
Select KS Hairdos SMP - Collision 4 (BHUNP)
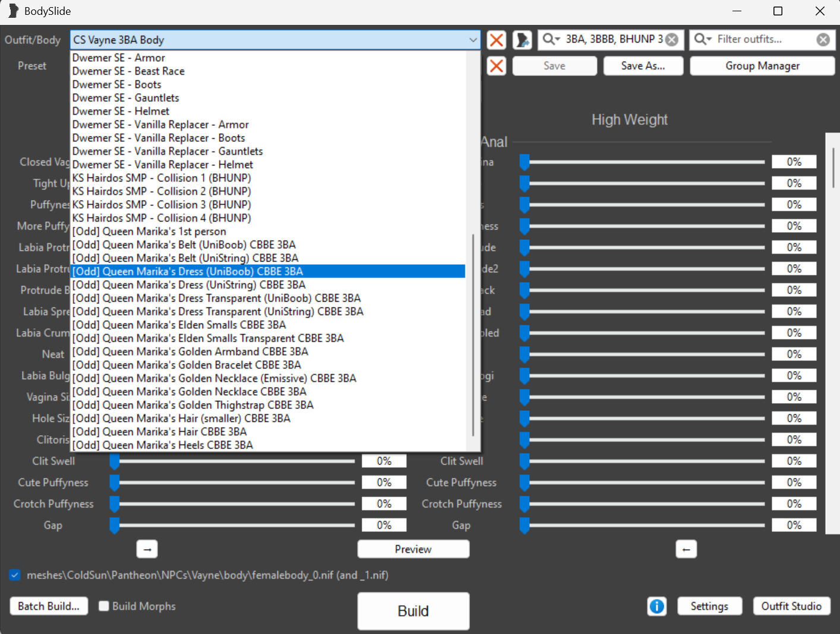pyautogui.click(x=267, y=218)
